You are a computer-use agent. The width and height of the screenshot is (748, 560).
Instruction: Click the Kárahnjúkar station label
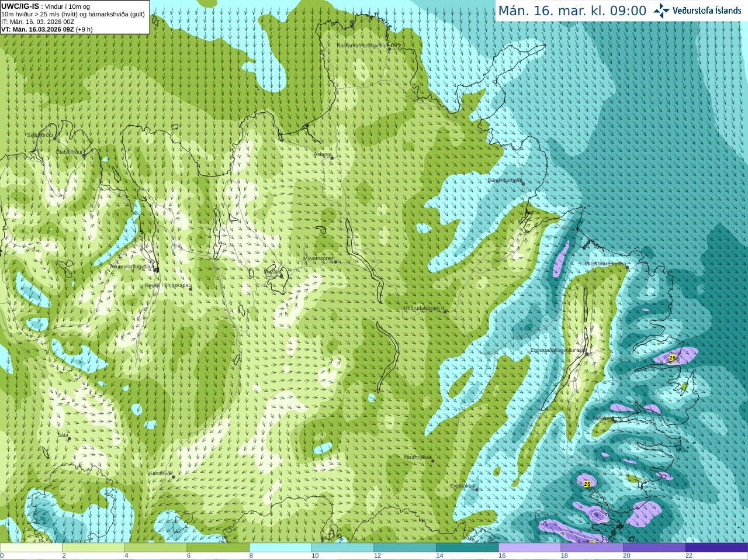[417, 457]
